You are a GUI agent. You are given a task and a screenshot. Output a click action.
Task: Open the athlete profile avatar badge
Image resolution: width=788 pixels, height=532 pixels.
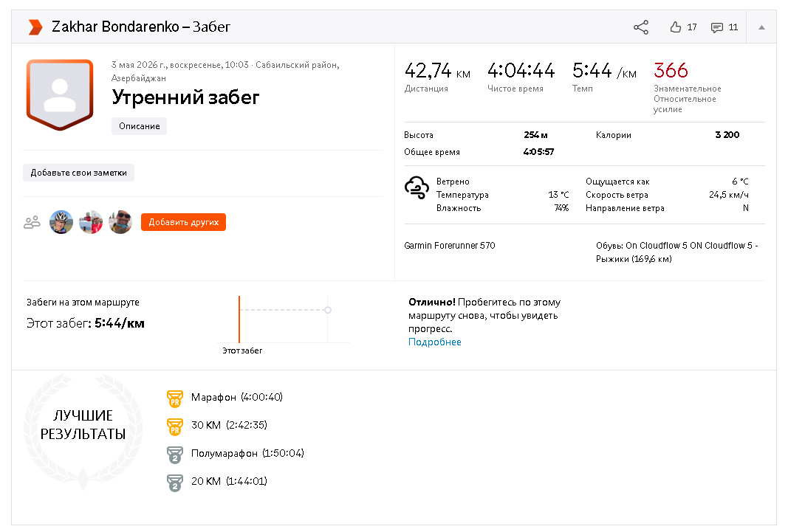click(60, 94)
